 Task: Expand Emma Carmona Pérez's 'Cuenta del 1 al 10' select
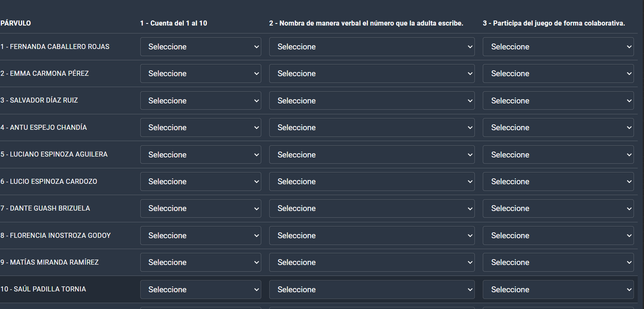(x=200, y=73)
